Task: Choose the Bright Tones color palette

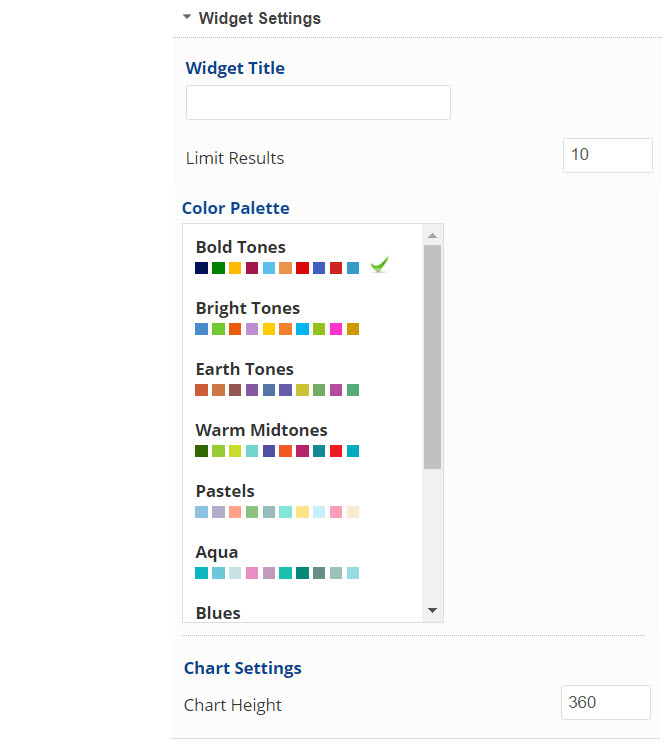Action: point(248,308)
